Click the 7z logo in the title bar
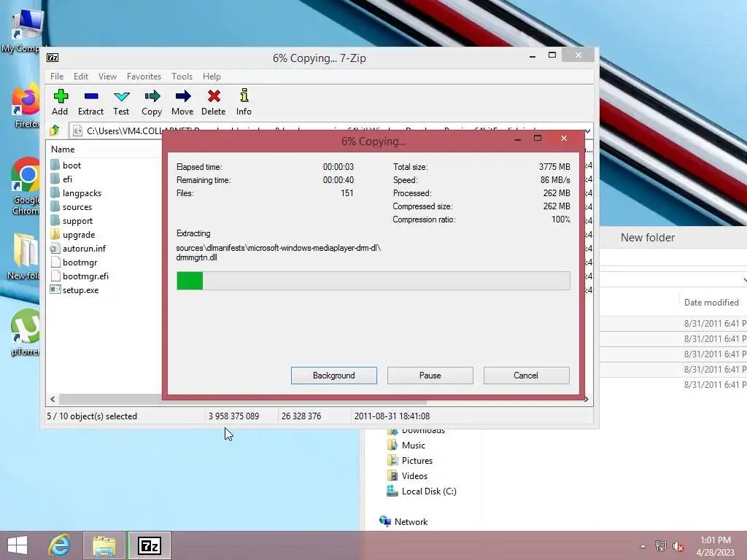Viewport: 747px width, 560px height. pyautogui.click(x=53, y=58)
